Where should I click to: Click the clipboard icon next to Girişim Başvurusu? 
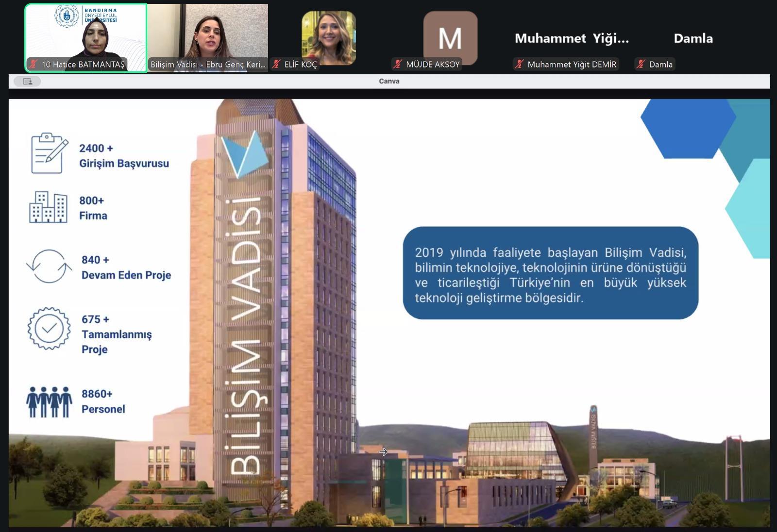(x=49, y=153)
